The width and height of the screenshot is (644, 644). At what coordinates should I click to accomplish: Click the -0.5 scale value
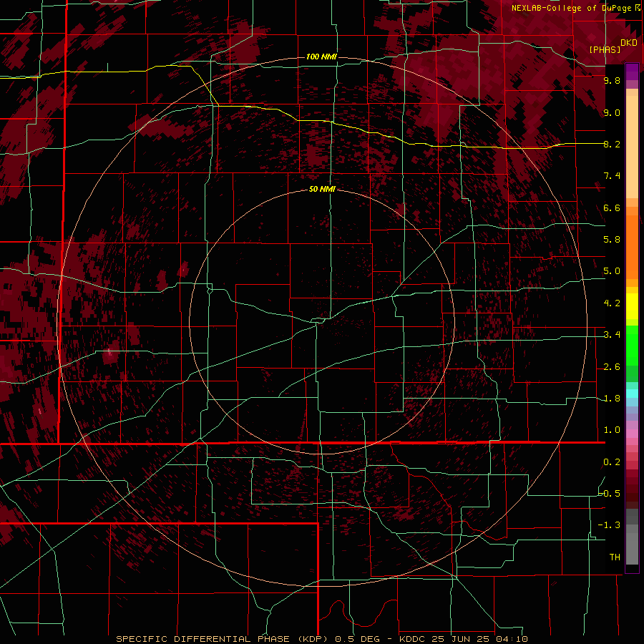[x=610, y=493]
